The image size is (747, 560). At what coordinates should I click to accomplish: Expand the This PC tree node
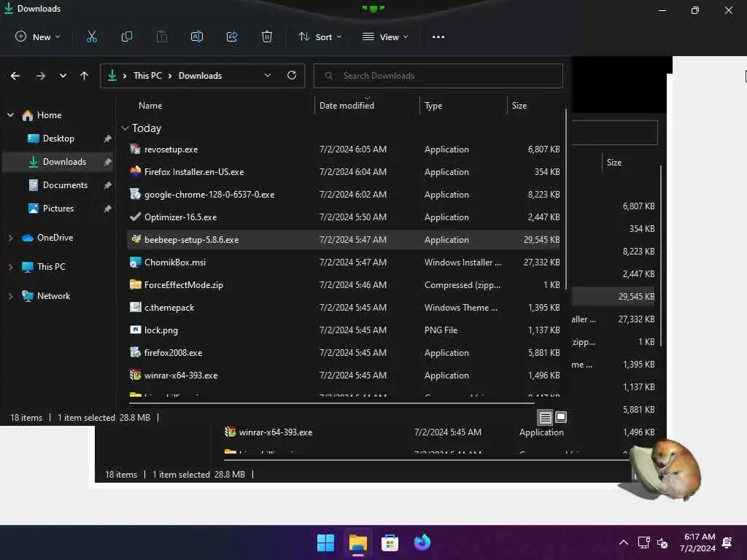10,267
